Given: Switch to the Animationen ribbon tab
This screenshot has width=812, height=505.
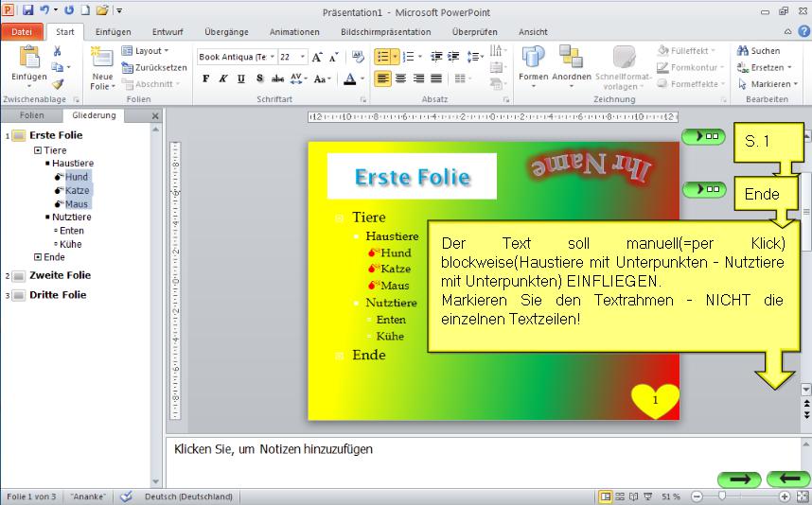Looking at the screenshot, I should click(294, 31).
